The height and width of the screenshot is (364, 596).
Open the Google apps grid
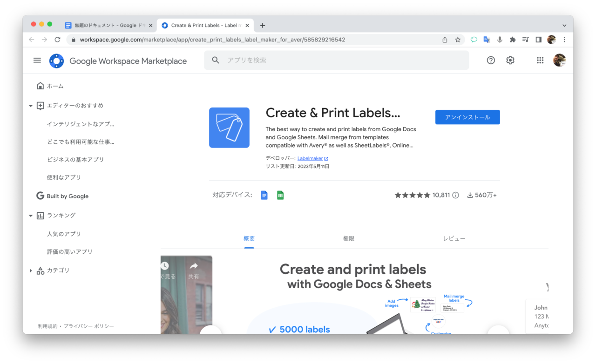coord(540,60)
